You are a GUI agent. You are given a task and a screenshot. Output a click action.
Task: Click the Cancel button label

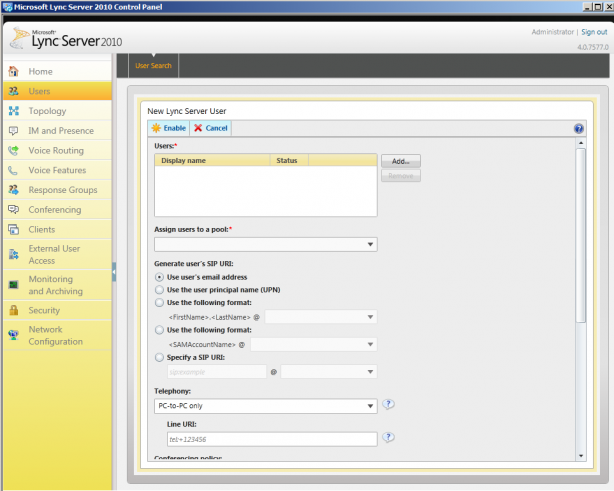[217, 128]
